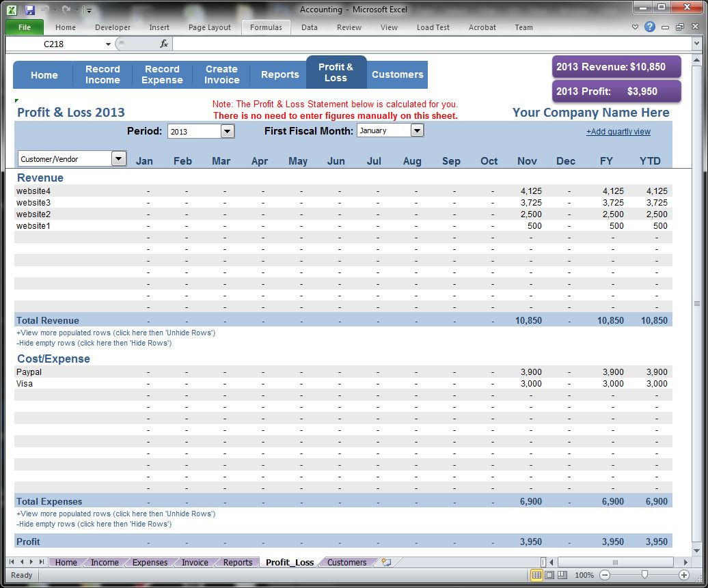Switch to the Reports sheet tab
This screenshot has height=588, width=708.
tap(238, 562)
